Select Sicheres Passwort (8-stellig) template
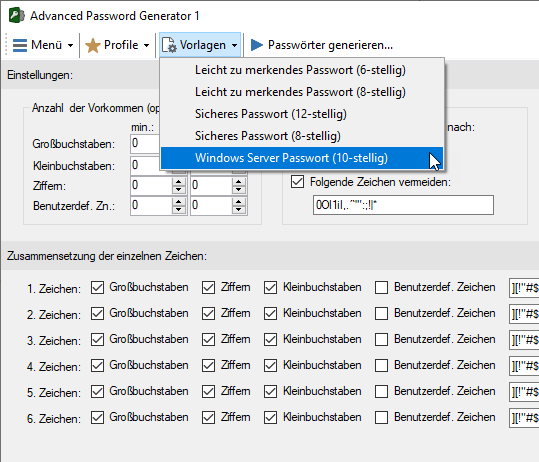 click(x=302, y=136)
